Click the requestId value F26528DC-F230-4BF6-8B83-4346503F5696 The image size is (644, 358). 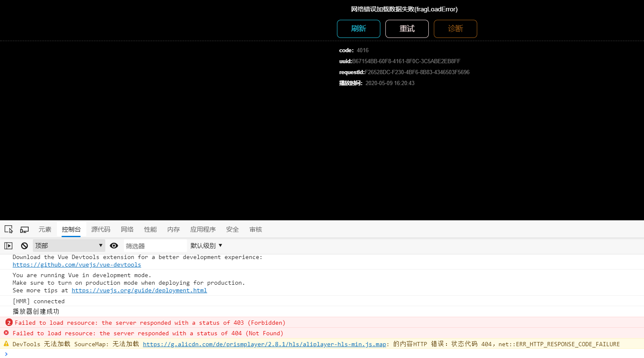pos(417,72)
